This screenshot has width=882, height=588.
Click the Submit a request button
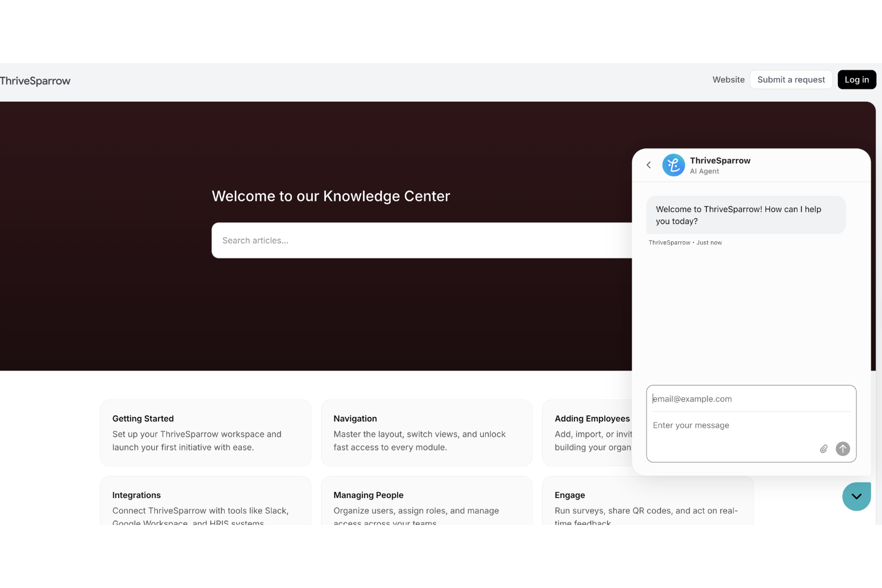pyautogui.click(x=791, y=80)
